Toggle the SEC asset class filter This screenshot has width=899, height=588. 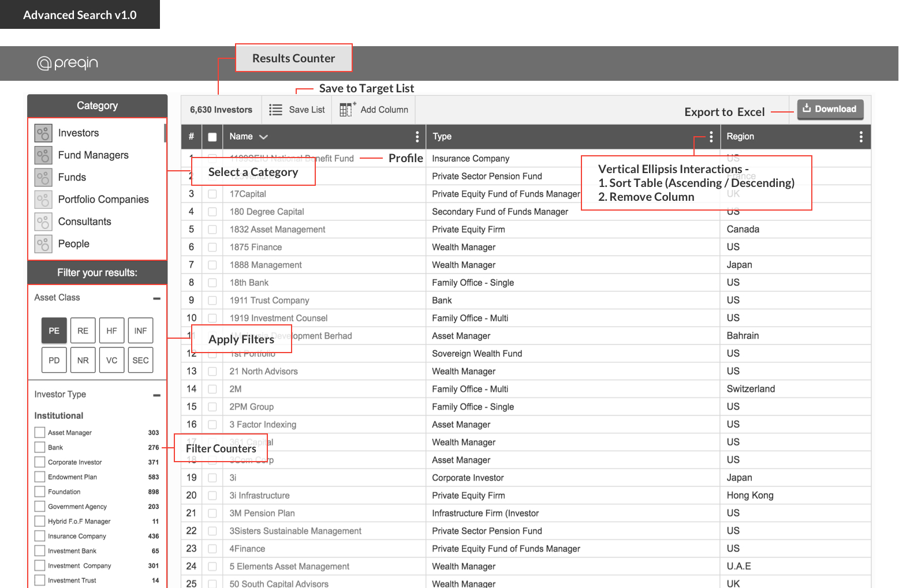(141, 360)
